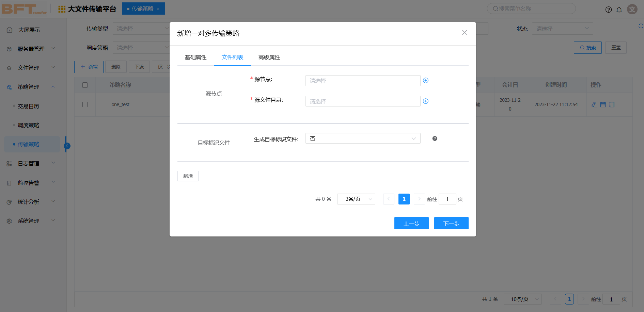The height and width of the screenshot is (312, 644).
Task: Collapse the sidebar with the arrow handle
Action: [x=67, y=146]
